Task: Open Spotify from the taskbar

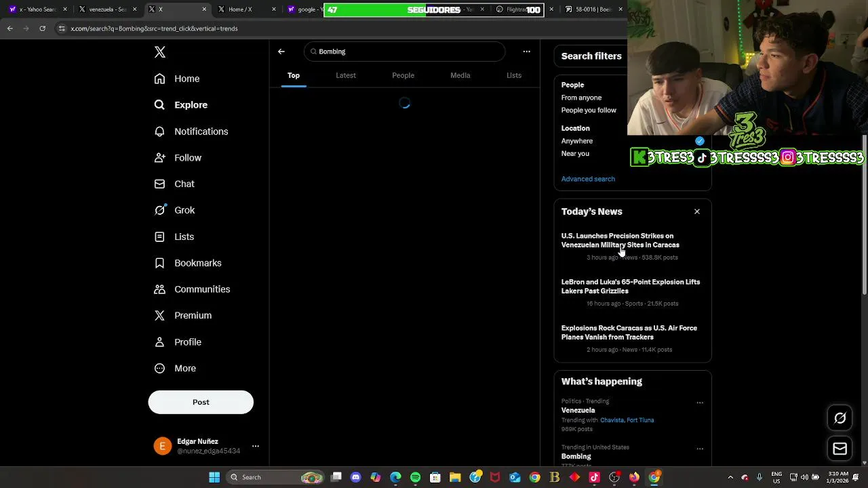Action: click(x=415, y=477)
